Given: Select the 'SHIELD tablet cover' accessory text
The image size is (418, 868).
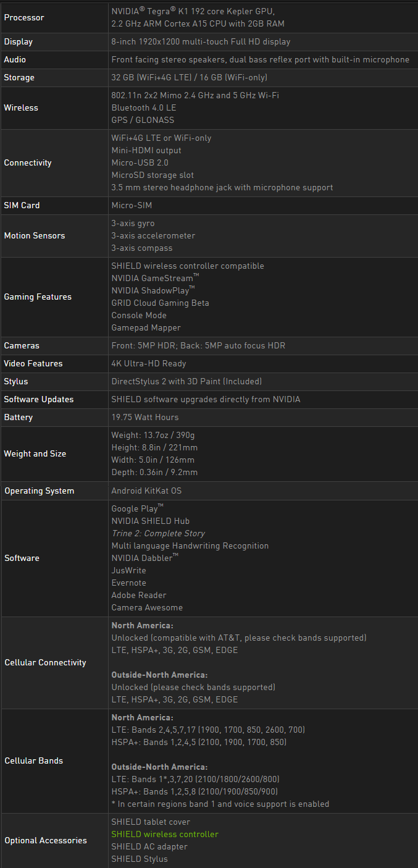Looking at the screenshot, I should coord(151,822).
